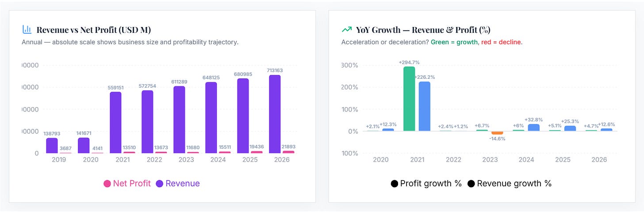Image resolution: width=644 pixels, height=212 pixels.
Task: Click the pink Net Profit legend swatch
Action: pos(107,184)
